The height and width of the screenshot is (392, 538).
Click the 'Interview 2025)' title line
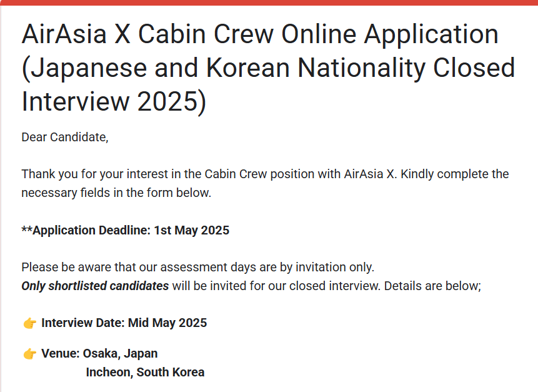tap(114, 101)
